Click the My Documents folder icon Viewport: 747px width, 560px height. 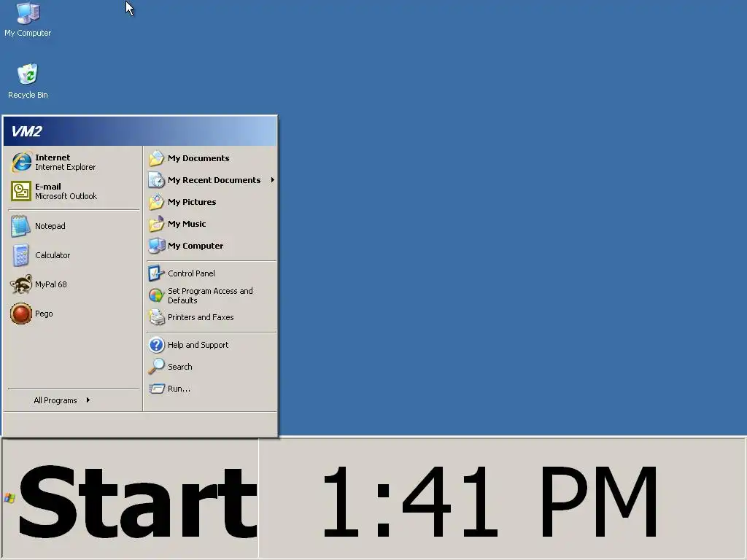156,158
